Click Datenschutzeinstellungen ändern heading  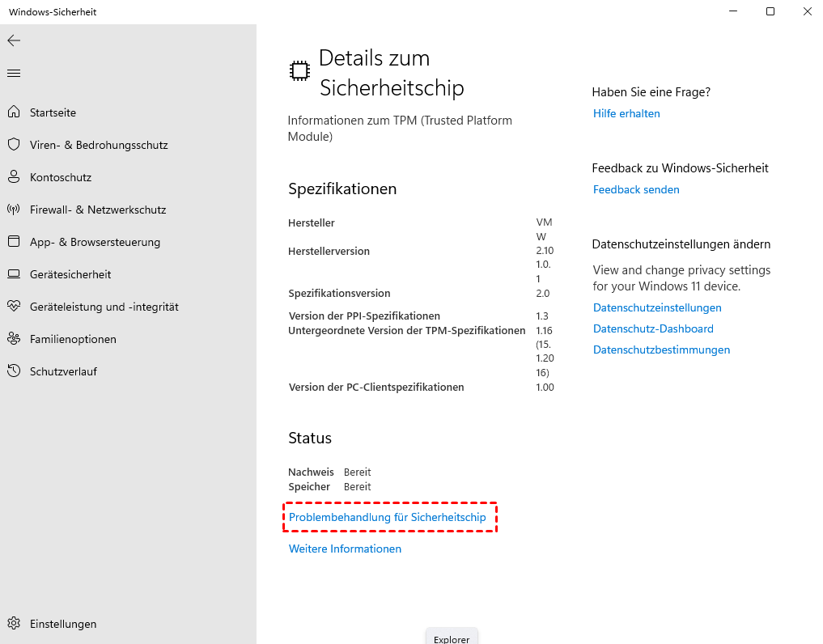click(681, 244)
